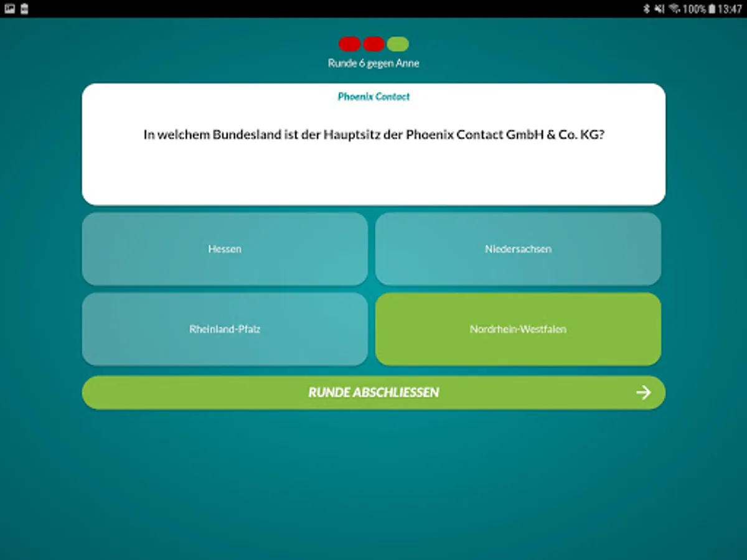747x560 pixels.
Task: Tap the Runde abschliessen button
Action: [374, 393]
